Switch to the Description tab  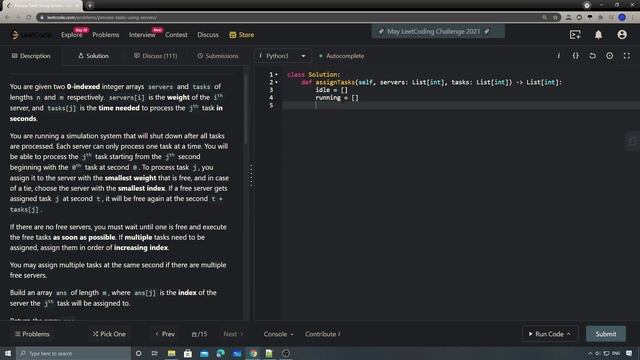point(31,56)
